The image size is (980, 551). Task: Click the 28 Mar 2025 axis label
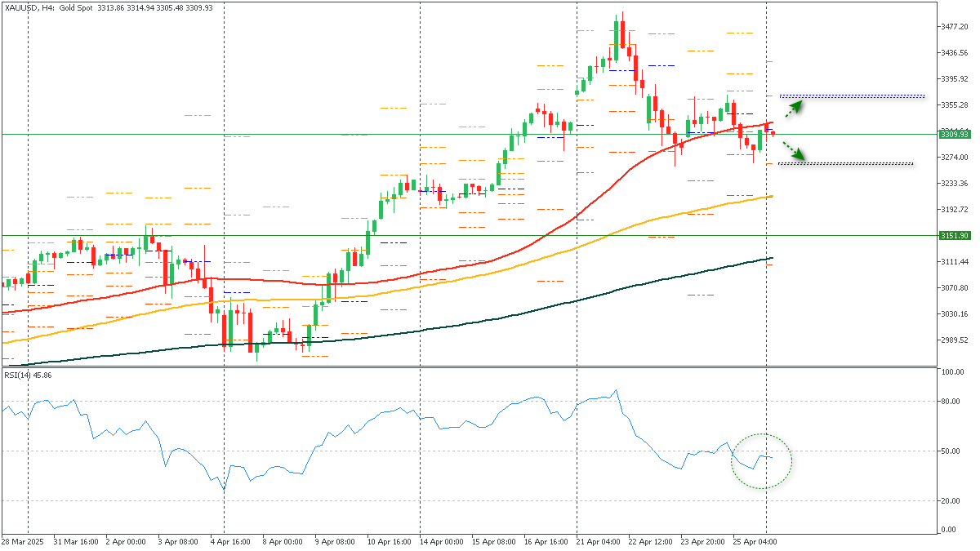(24, 540)
